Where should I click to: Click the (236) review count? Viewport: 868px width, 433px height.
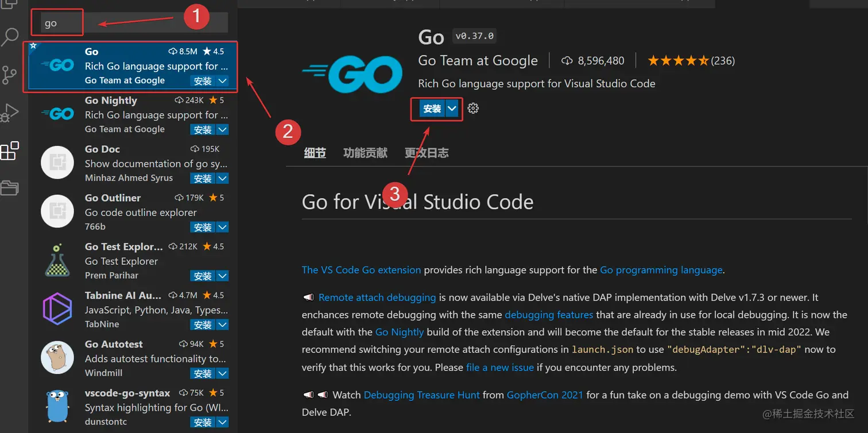pos(723,61)
